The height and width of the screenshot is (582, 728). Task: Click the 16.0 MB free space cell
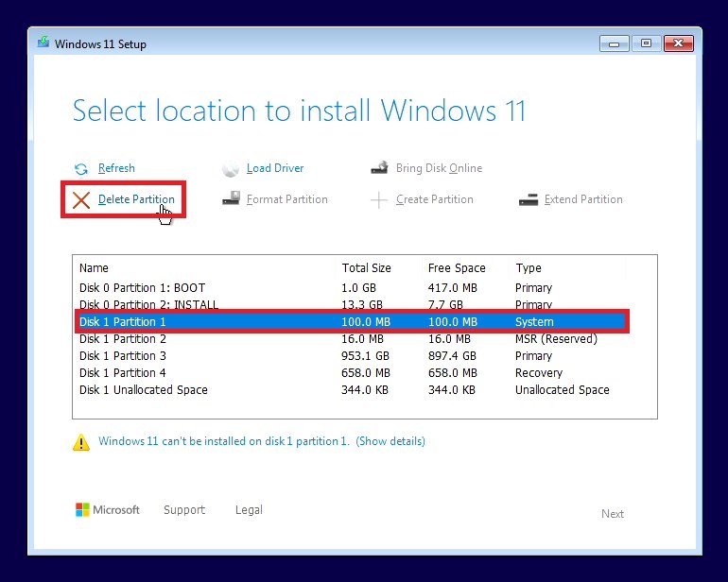449,339
